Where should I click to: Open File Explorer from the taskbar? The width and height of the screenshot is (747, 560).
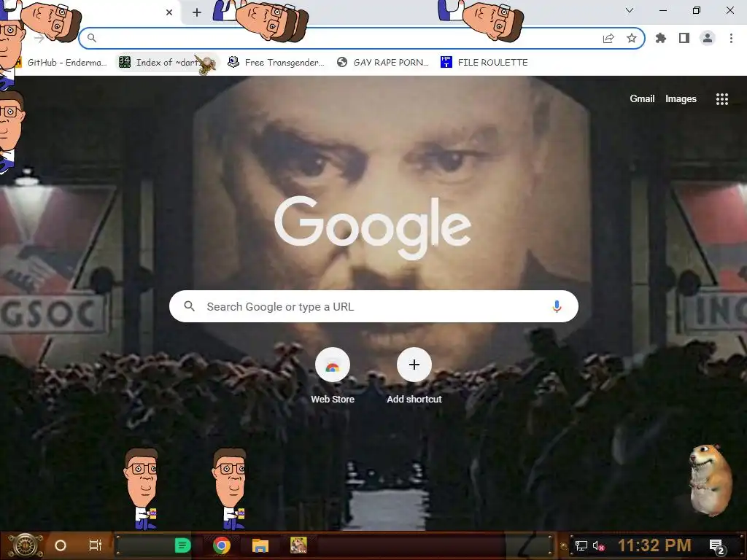click(260, 545)
